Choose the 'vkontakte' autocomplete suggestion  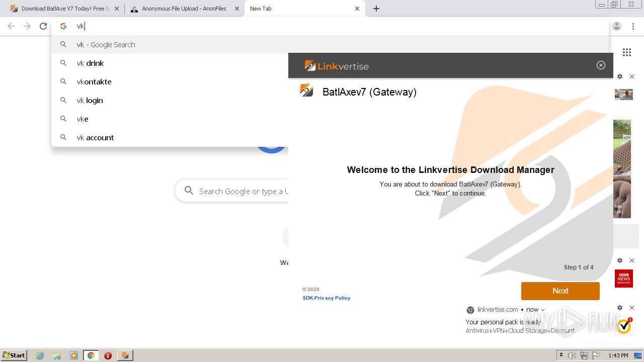170,82
